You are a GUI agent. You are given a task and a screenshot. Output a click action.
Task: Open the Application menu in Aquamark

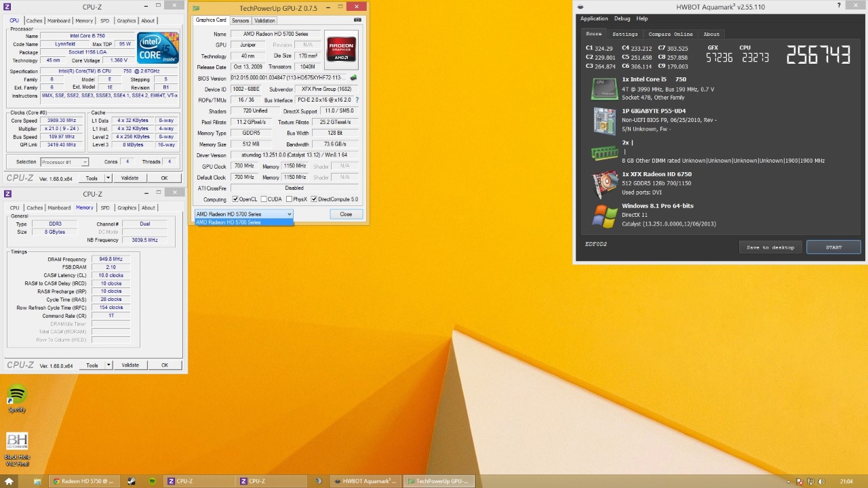pos(594,18)
